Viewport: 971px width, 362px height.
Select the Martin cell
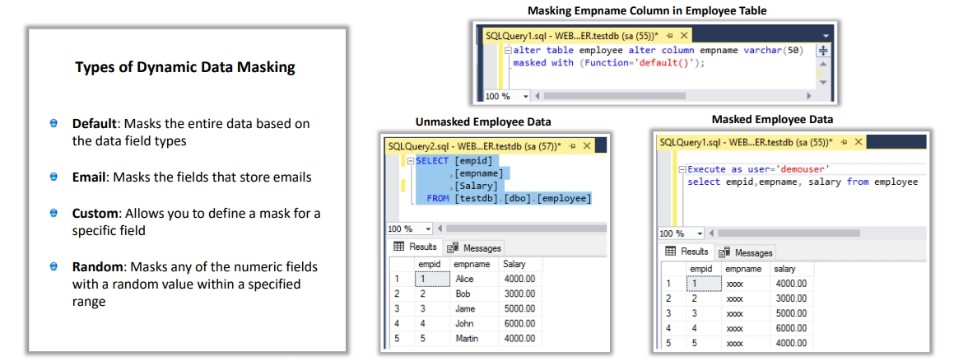click(x=474, y=338)
